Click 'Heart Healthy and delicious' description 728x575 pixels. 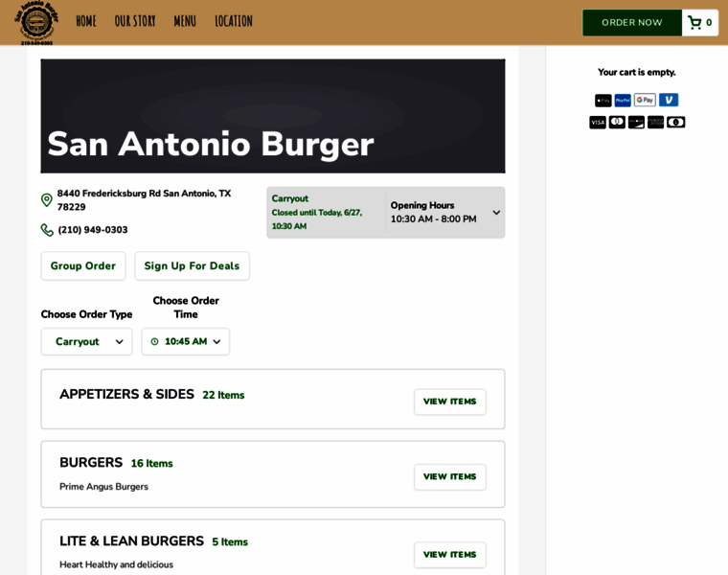click(116, 564)
